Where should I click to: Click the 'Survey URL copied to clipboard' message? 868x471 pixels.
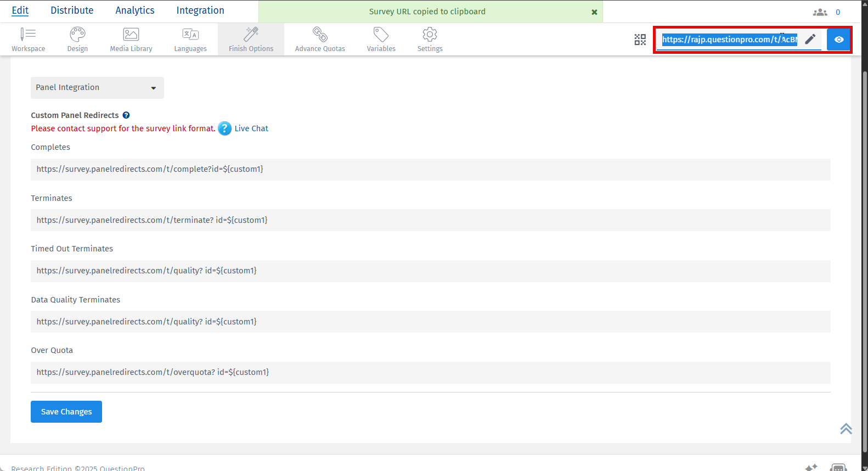(x=427, y=12)
